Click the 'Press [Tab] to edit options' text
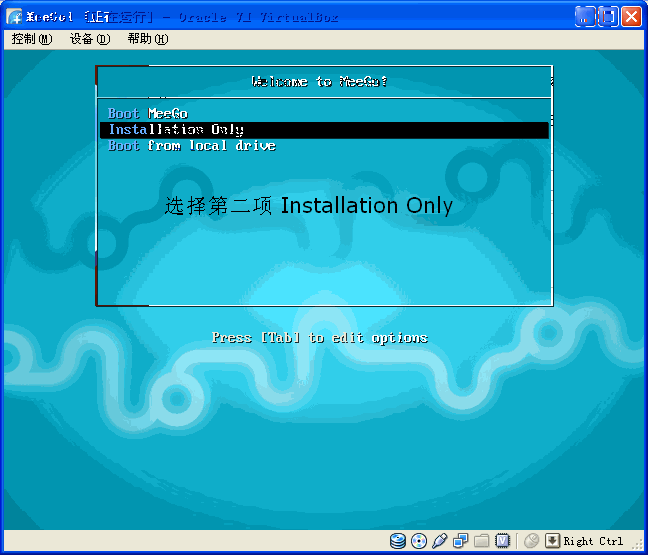The height and width of the screenshot is (555, 648). pos(320,338)
